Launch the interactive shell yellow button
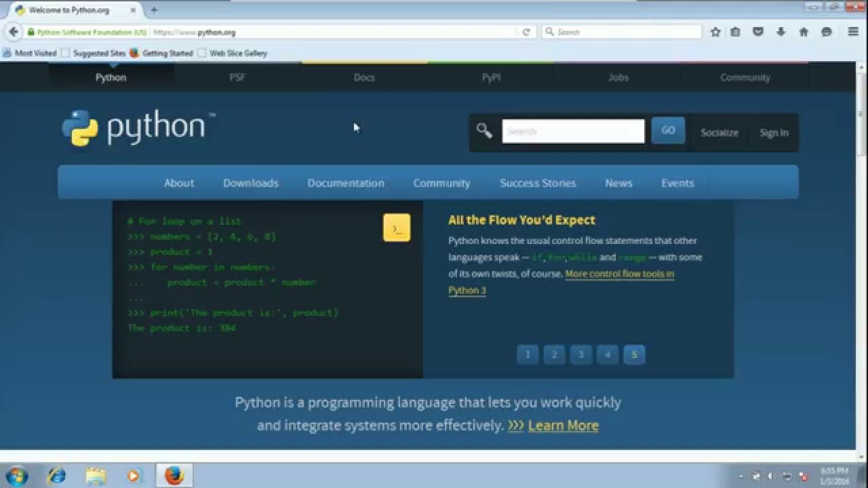Image resolution: width=868 pixels, height=488 pixels. pyautogui.click(x=397, y=228)
